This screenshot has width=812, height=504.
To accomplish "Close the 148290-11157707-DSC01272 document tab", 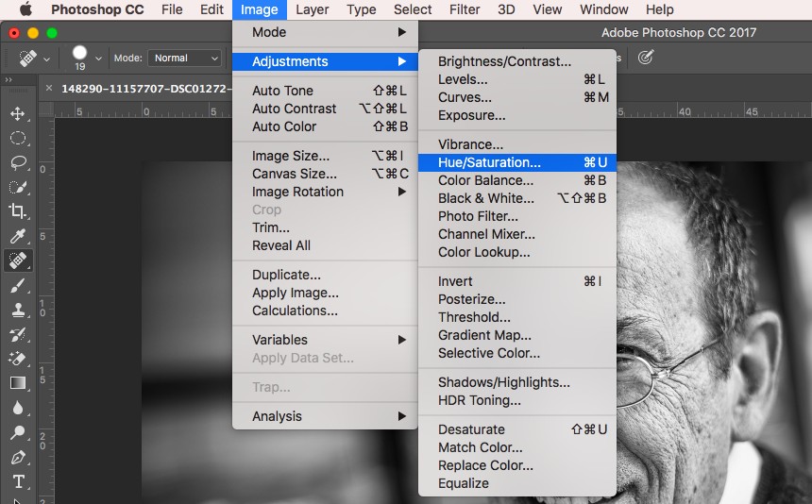I will pos(49,88).
